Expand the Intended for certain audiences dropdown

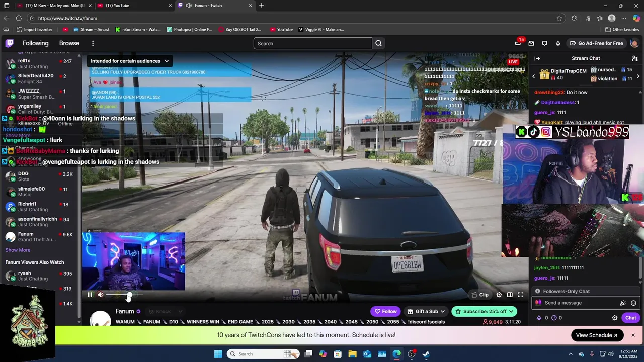click(130, 61)
